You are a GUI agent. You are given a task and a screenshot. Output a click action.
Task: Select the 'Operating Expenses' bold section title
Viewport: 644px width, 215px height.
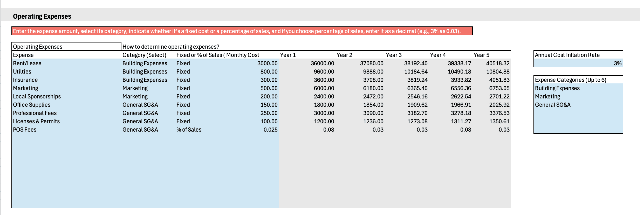42,16
